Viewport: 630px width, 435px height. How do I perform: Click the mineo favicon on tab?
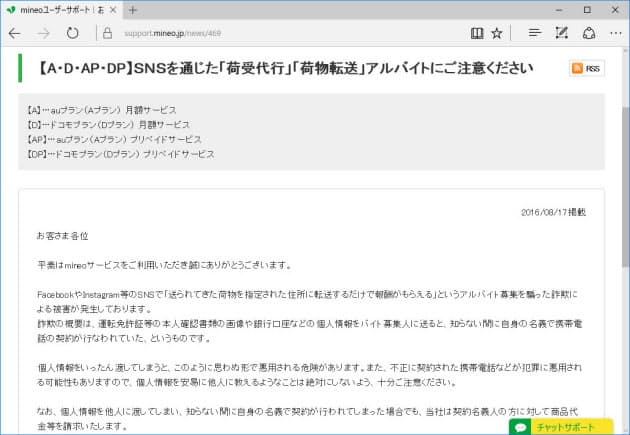point(11,10)
